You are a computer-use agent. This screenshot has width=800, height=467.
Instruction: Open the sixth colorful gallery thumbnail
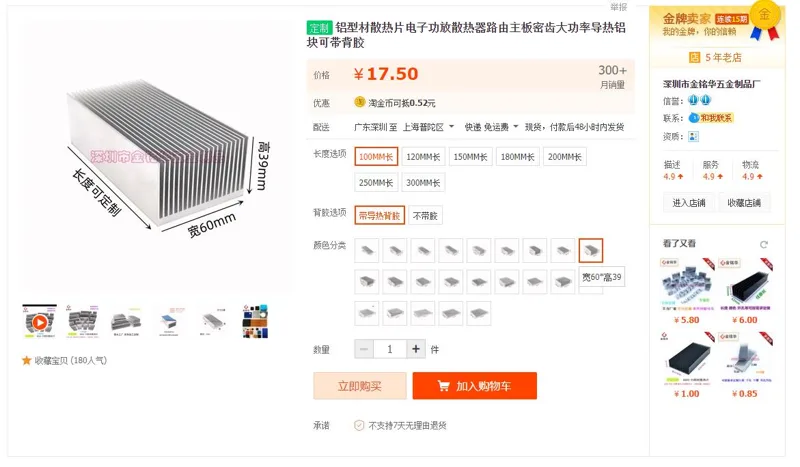(x=256, y=322)
